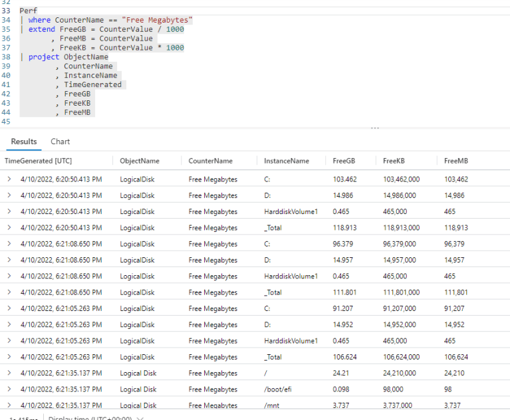This screenshot has height=420, width=510.
Task: Expand the 6:20:50.413 PM row for C:
Action: coord(9,179)
